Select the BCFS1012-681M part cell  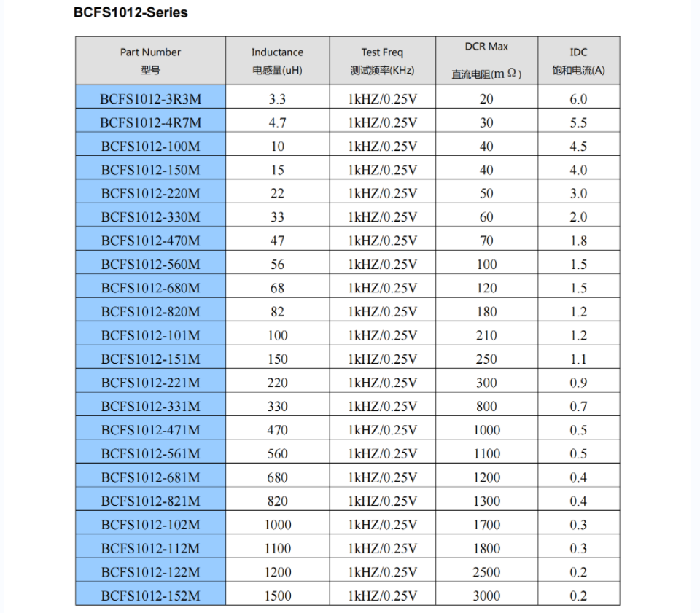tap(150, 477)
